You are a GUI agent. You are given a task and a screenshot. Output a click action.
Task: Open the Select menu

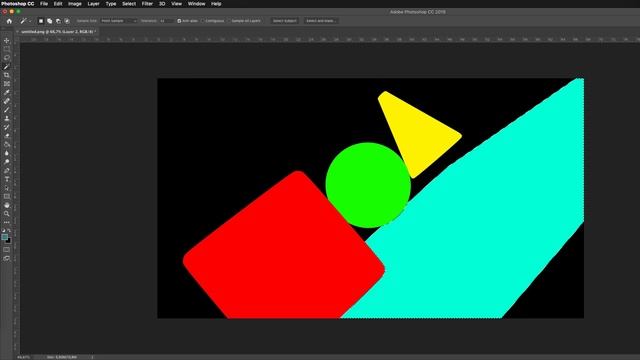tap(129, 4)
